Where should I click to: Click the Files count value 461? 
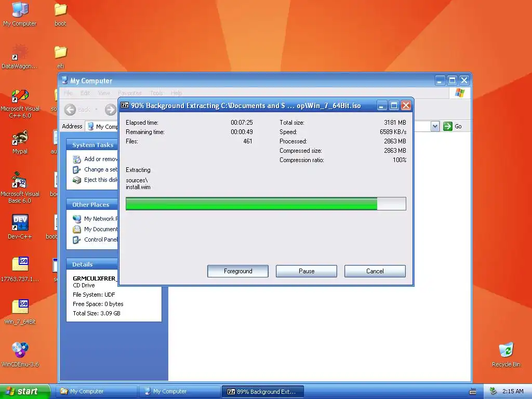coord(248,141)
